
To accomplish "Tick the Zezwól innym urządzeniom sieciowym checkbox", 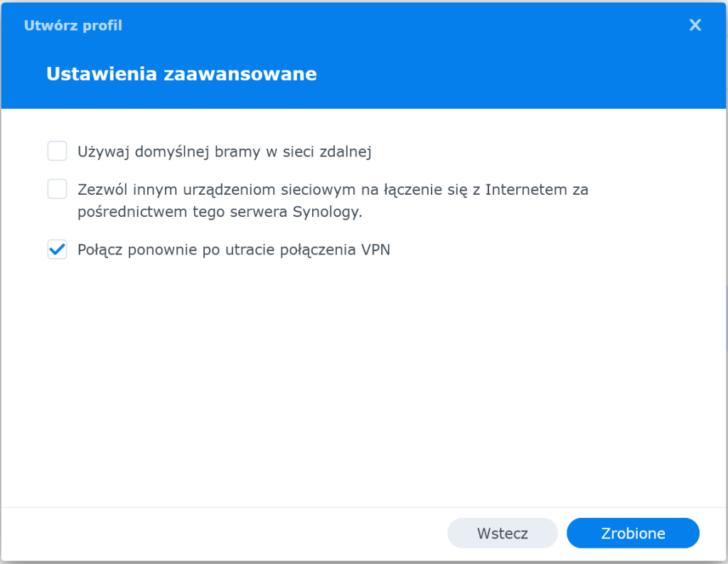I will click(57, 190).
